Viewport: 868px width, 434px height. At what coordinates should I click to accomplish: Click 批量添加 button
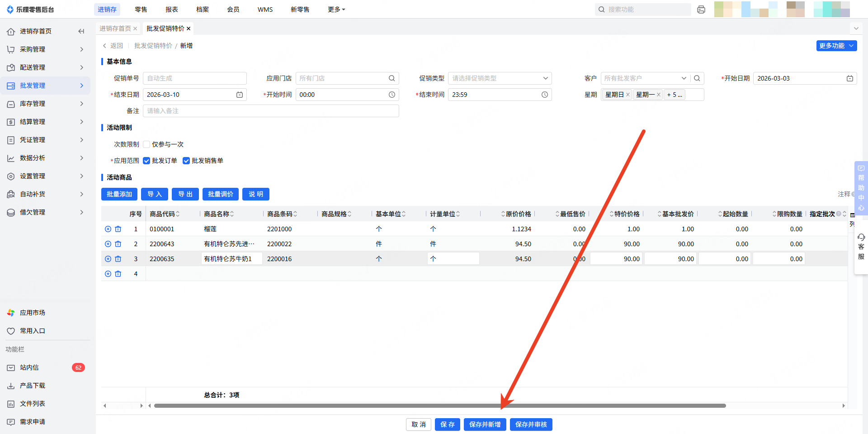pos(119,194)
